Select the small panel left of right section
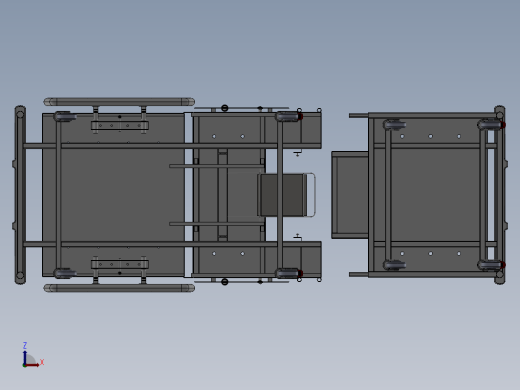520x390 pixels. pos(350,195)
